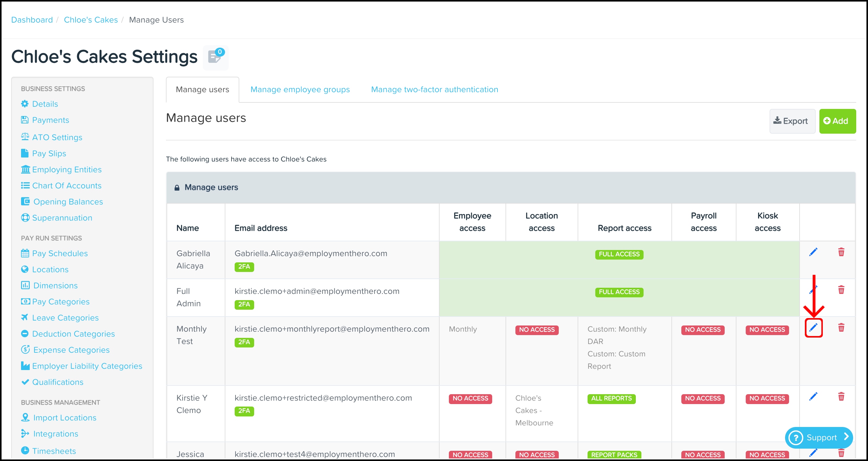Open Manage two-factor authentication tab
This screenshot has height=461, width=868.
pos(434,90)
